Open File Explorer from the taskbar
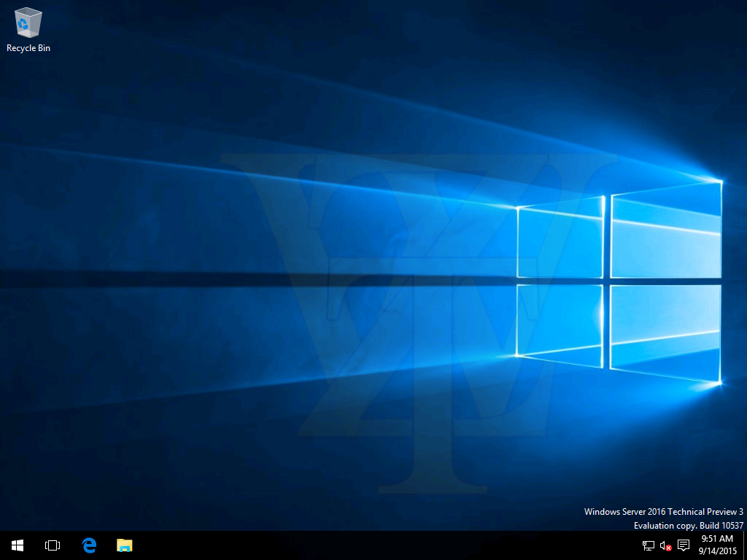747x560 pixels. [x=125, y=545]
